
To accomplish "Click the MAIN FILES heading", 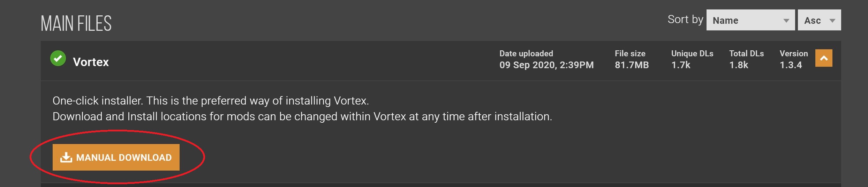I will [x=76, y=23].
